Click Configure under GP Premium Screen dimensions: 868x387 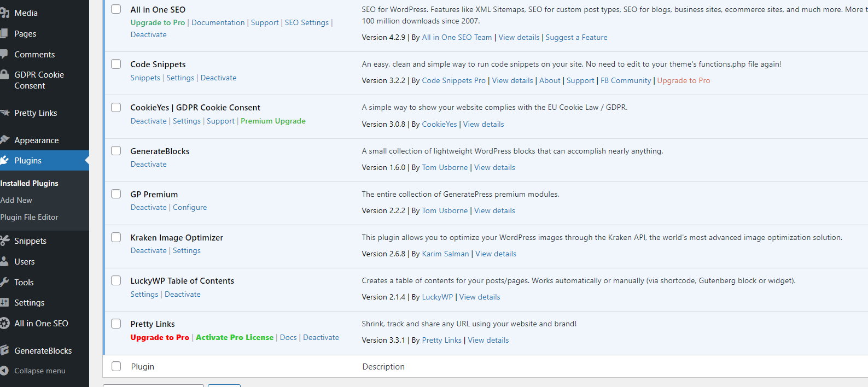[x=190, y=207]
